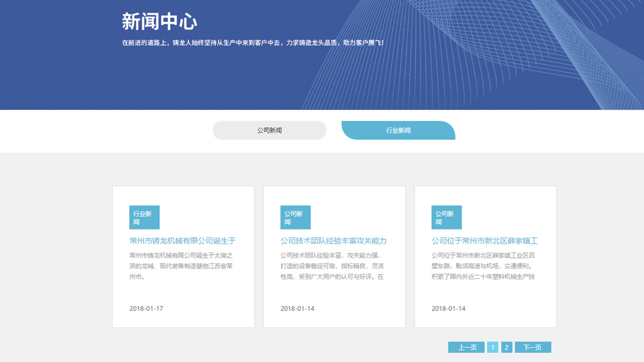Click the 公司新闻 badge on the right card
Image resolution: width=644 pixels, height=362 pixels.
pyautogui.click(x=446, y=217)
